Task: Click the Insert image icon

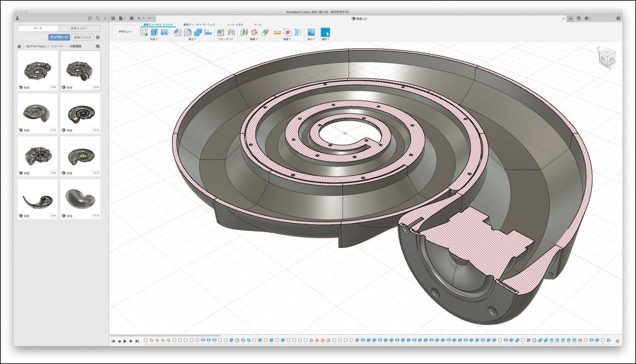Action: pos(311,32)
